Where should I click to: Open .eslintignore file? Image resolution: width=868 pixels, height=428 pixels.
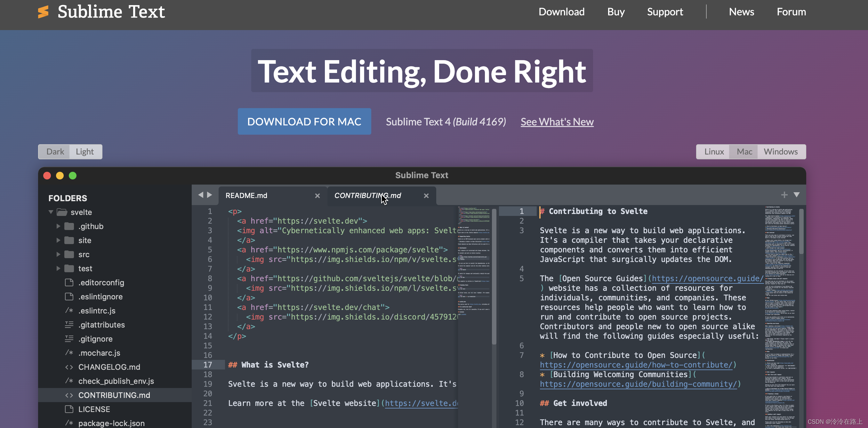click(100, 297)
